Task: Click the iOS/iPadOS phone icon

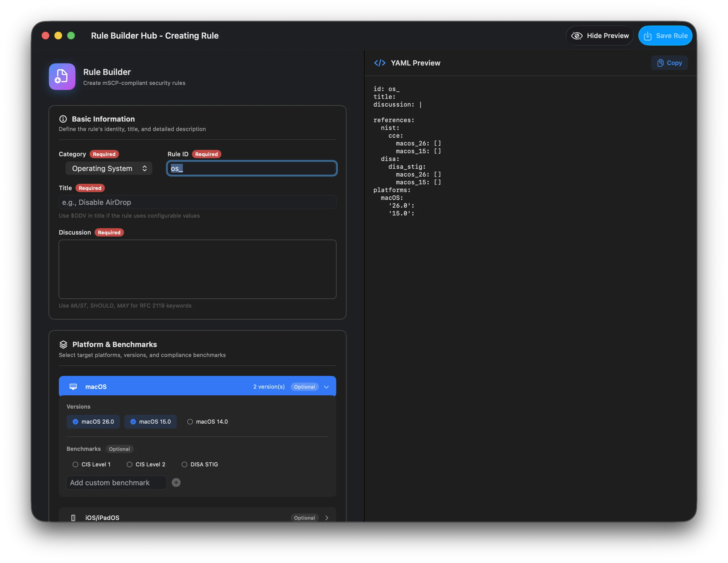Action: [73, 518]
